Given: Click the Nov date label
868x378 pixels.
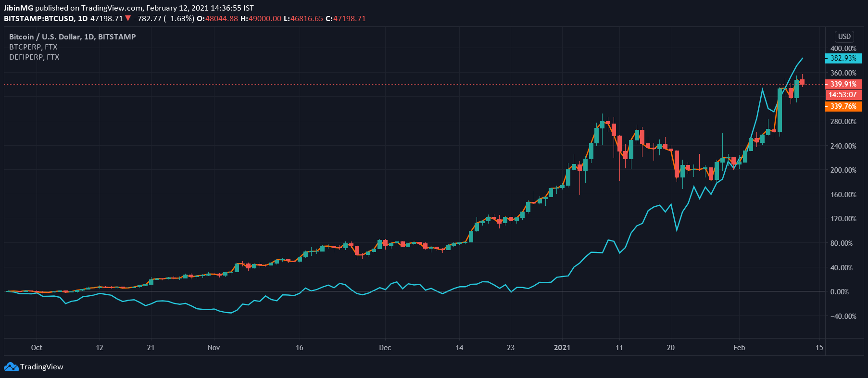Looking at the screenshot, I should click(x=214, y=348).
